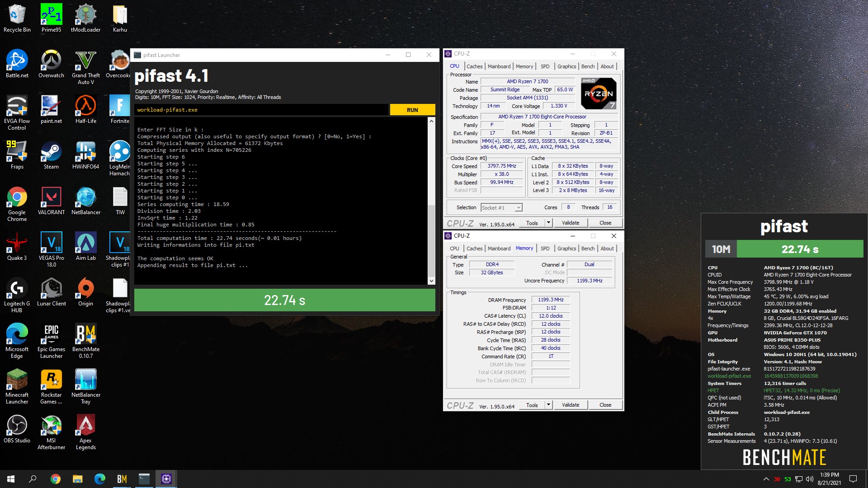Launch Aim Lab from the desktop

tap(85, 246)
